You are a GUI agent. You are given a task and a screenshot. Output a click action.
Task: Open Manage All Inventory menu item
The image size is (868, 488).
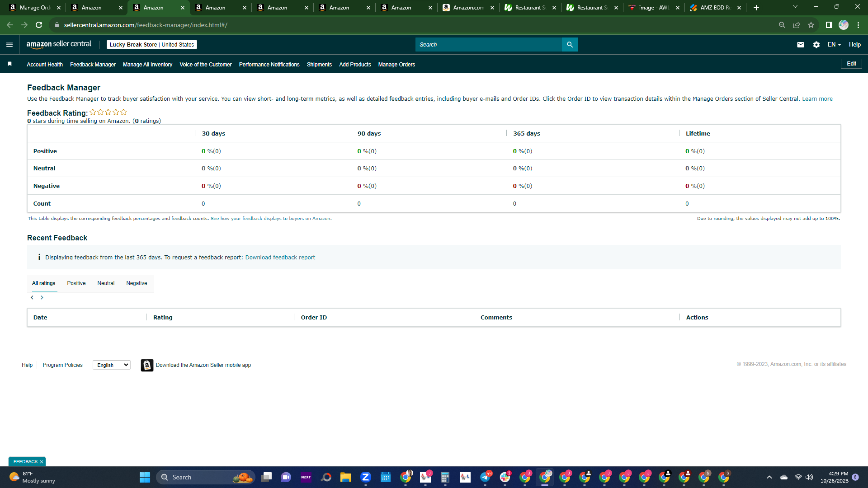147,65
